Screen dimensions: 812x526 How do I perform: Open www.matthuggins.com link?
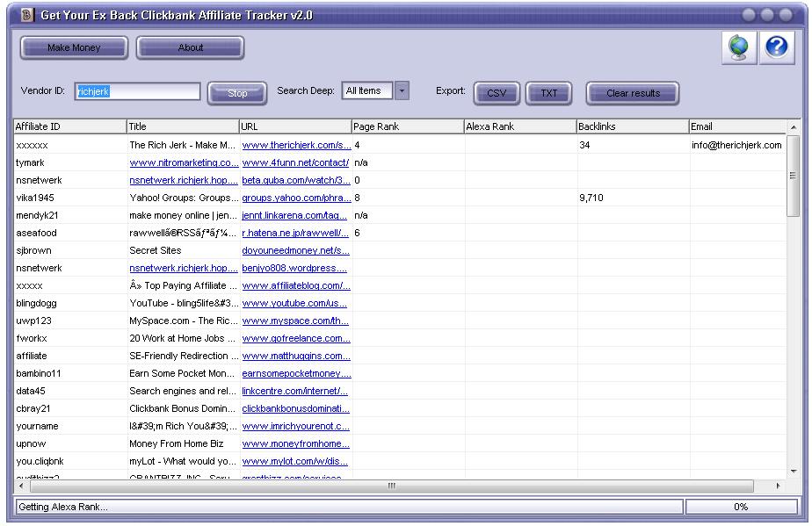(296, 357)
